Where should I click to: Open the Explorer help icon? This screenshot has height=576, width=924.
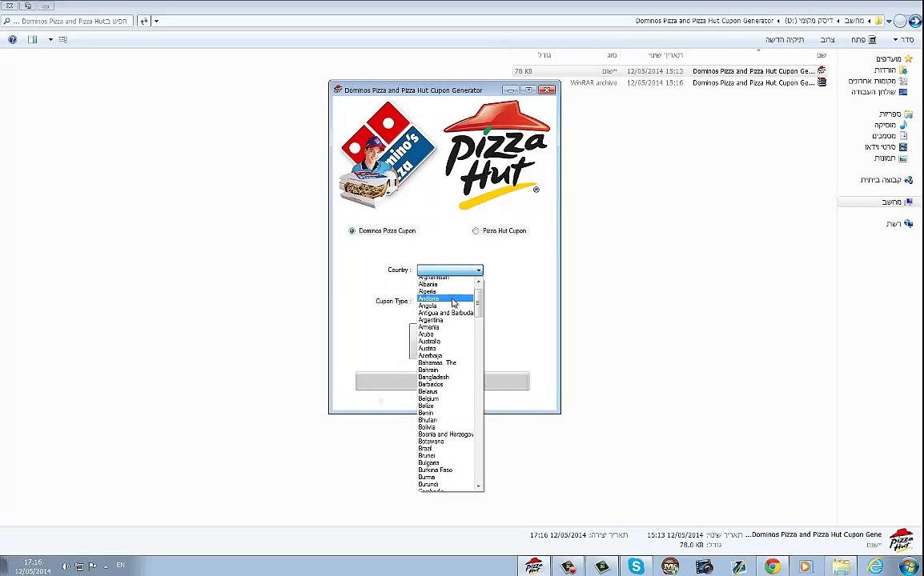12,39
